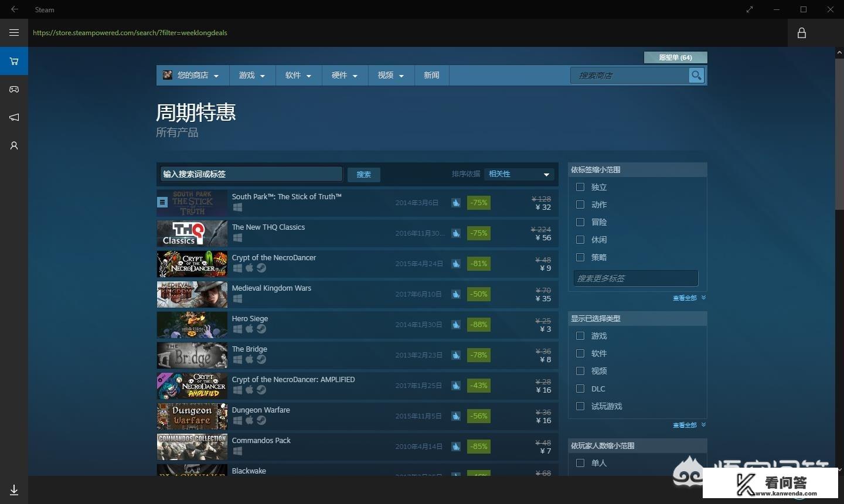Focus the 搜索更多标签 tag search field

(x=636, y=278)
